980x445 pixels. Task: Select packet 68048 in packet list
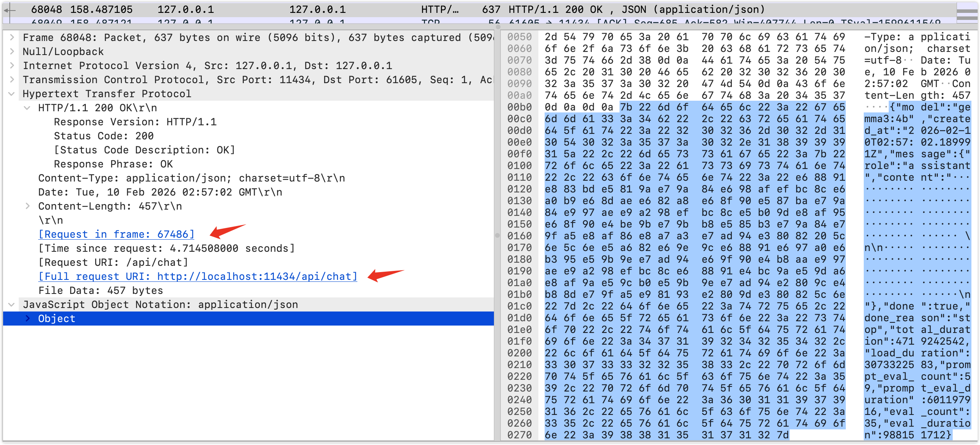273,9
